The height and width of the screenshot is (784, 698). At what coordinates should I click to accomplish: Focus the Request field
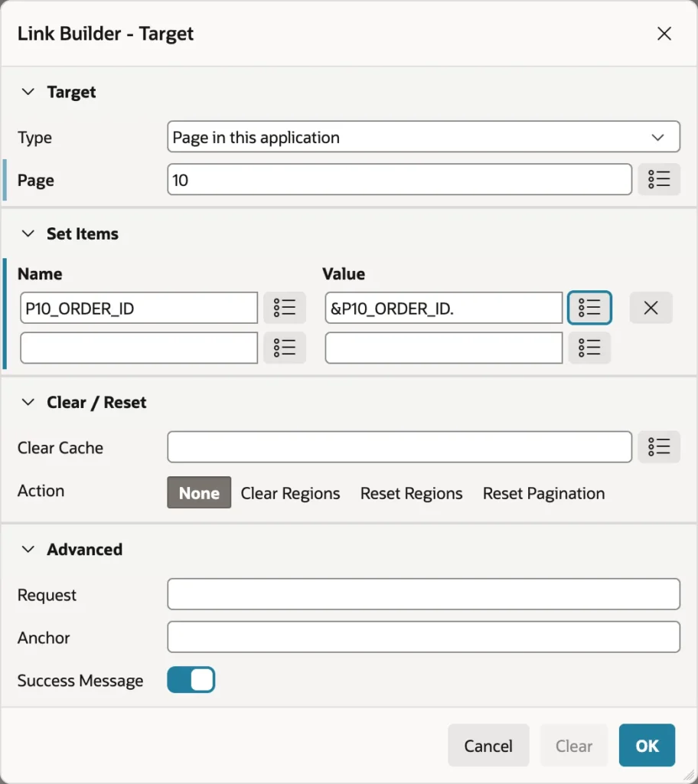pyautogui.click(x=423, y=594)
